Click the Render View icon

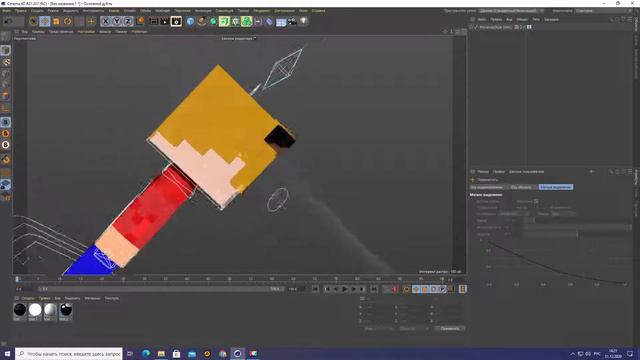[153, 21]
